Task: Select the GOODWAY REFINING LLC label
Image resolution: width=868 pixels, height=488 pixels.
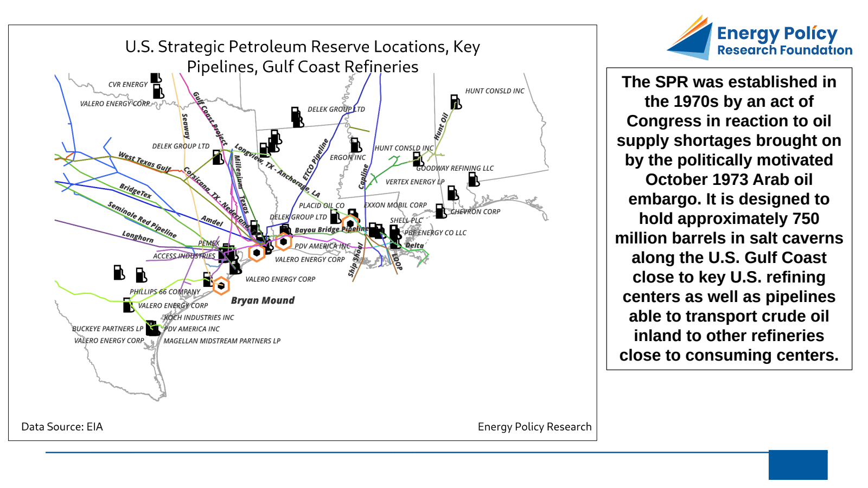Action: coord(455,168)
